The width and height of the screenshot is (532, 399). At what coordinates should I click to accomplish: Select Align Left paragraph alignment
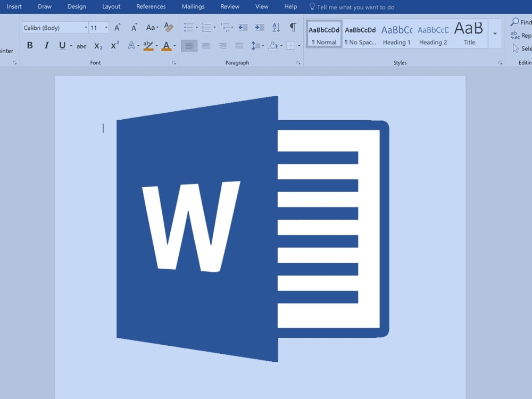189,46
